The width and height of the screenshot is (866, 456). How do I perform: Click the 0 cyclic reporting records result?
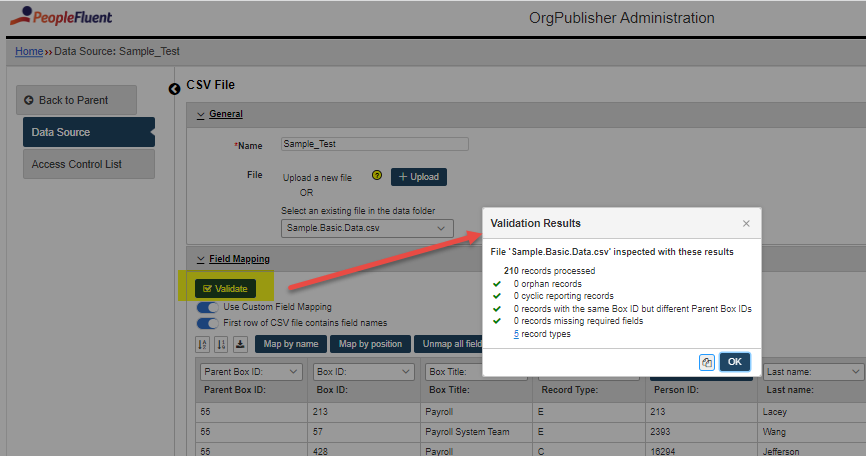point(563,296)
